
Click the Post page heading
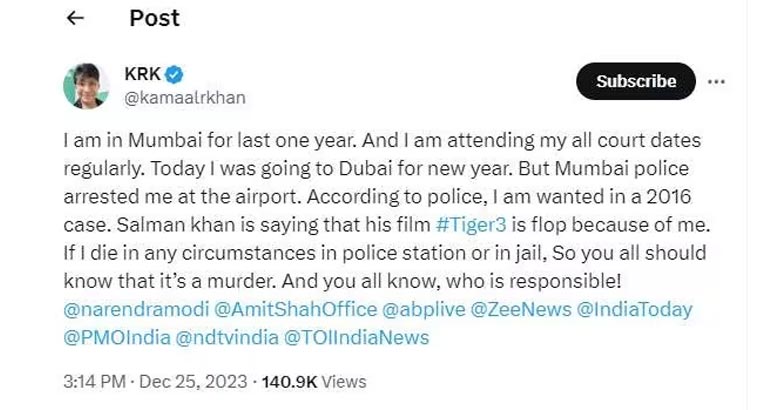pos(156,18)
